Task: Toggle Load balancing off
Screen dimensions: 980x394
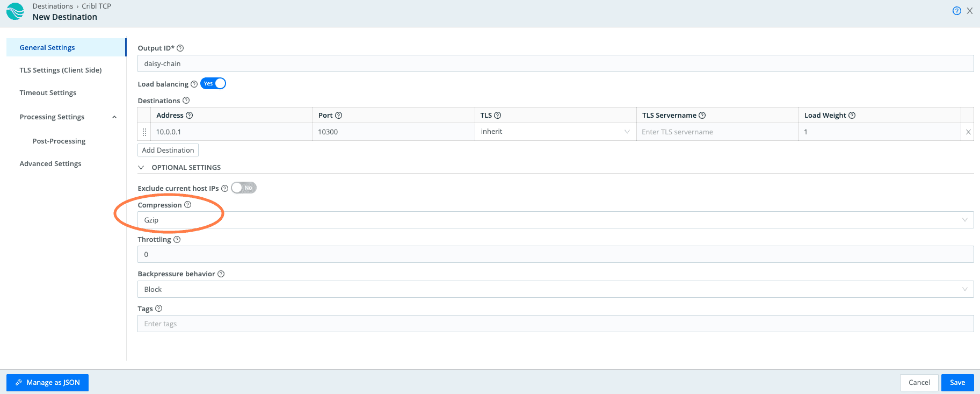Action: [213, 83]
